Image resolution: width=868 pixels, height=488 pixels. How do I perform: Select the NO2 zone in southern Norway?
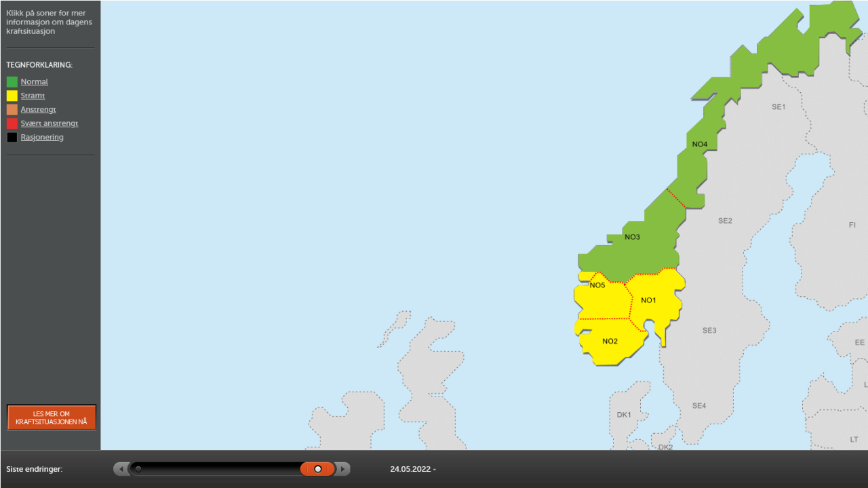[610, 342]
